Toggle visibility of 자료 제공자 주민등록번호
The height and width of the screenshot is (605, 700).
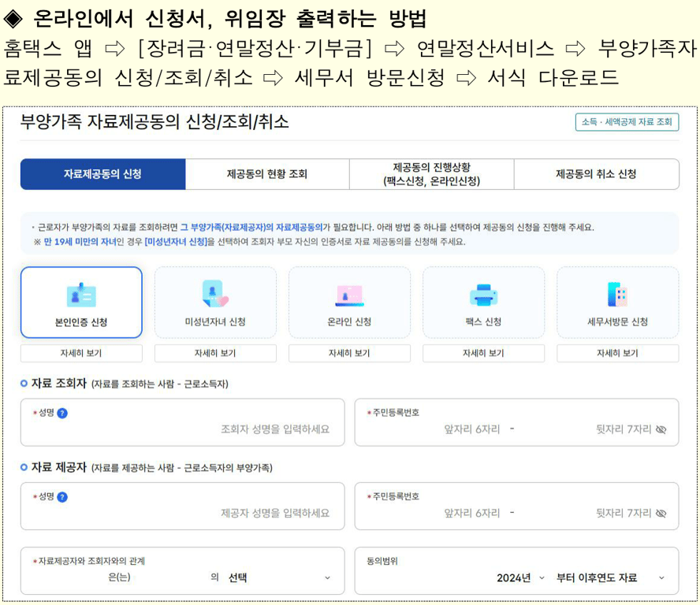661,513
